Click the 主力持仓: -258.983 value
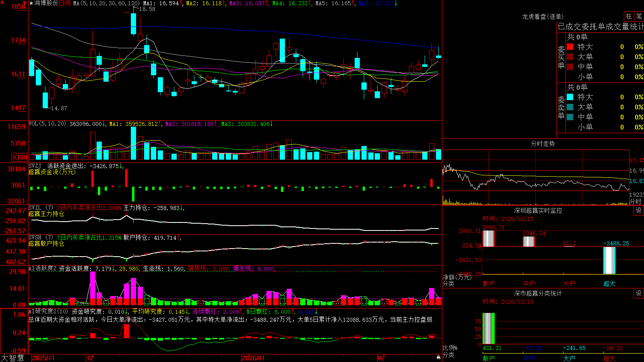This screenshot has width=644, height=362. [x=151, y=208]
